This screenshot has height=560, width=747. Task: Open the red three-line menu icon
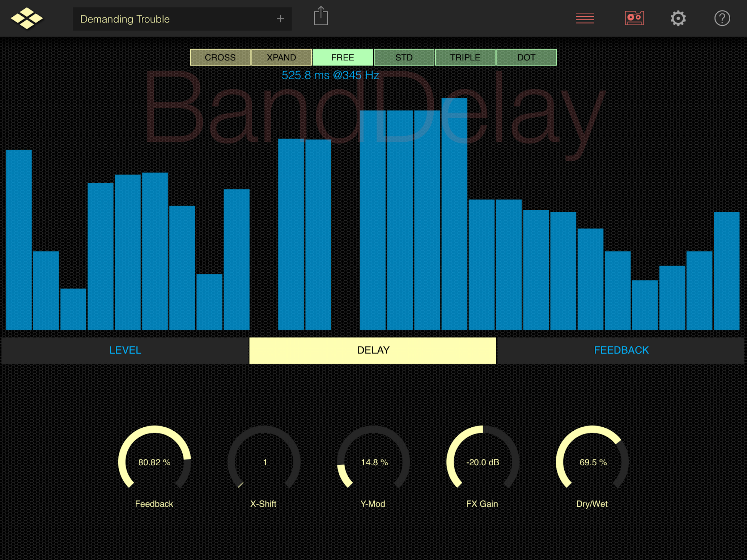point(585,18)
